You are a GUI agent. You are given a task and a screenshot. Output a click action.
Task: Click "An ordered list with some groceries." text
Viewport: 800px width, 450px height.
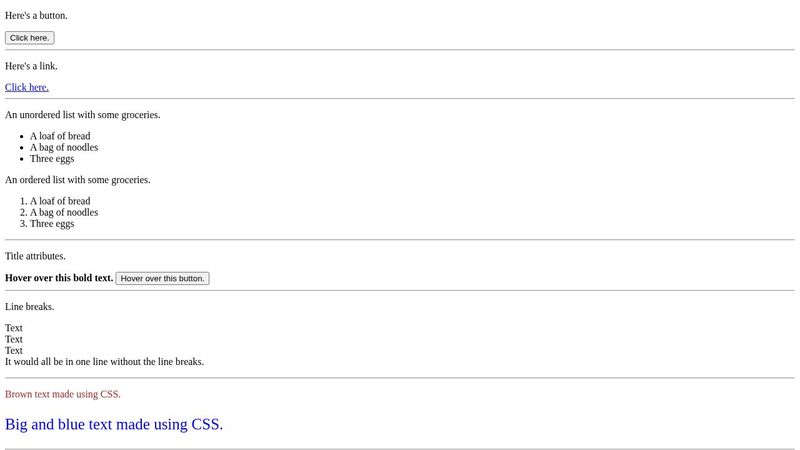pyautogui.click(x=78, y=180)
